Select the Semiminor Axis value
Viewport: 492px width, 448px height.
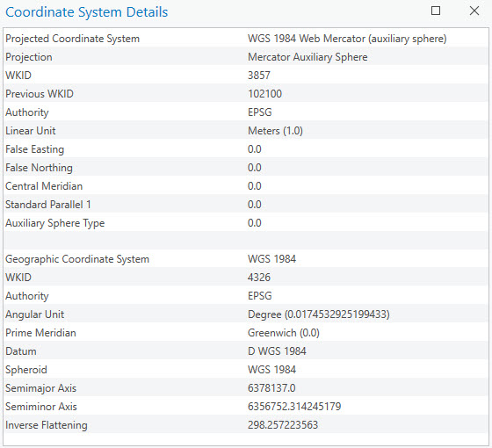click(x=294, y=407)
